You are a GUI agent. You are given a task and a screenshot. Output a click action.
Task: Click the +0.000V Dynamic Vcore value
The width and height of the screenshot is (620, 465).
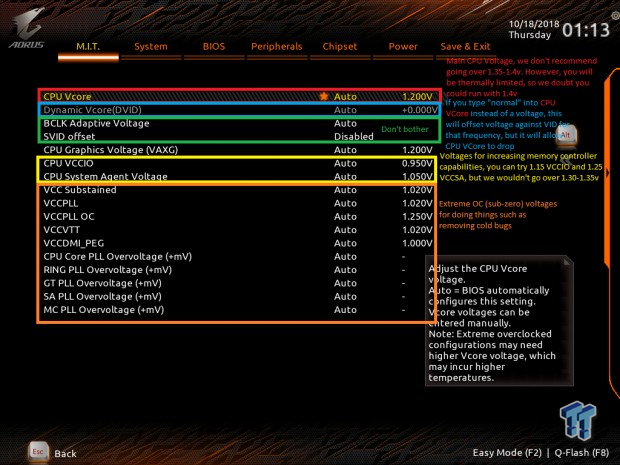(x=419, y=110)
